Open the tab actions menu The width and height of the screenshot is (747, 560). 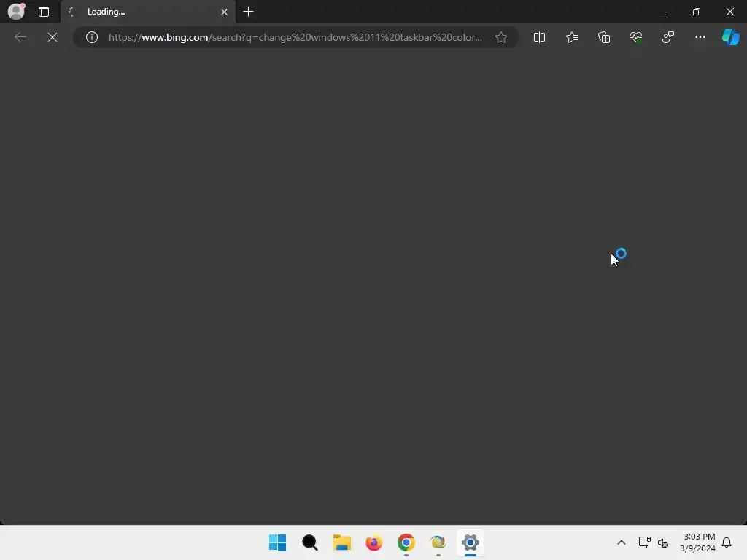pyautogui.click(x=43, y=12)
